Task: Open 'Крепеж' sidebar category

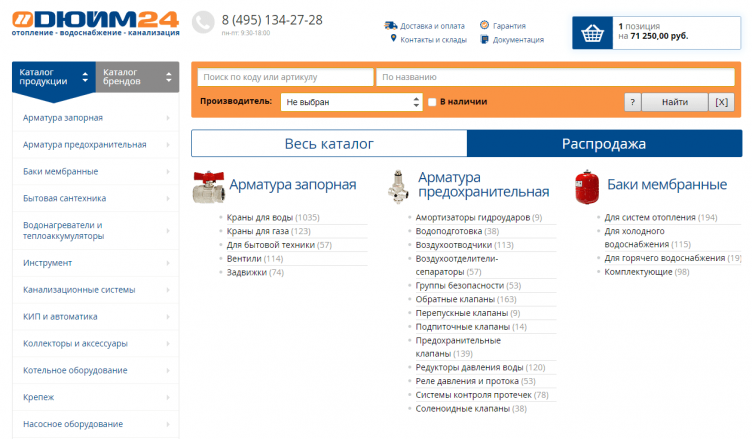Action: (38, 397)
